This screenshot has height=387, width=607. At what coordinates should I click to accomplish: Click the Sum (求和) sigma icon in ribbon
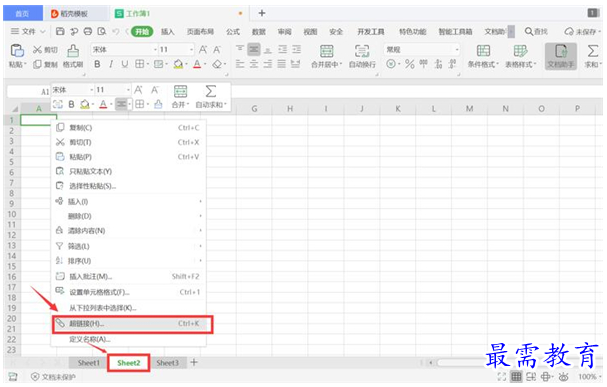(x=592, y=51)
